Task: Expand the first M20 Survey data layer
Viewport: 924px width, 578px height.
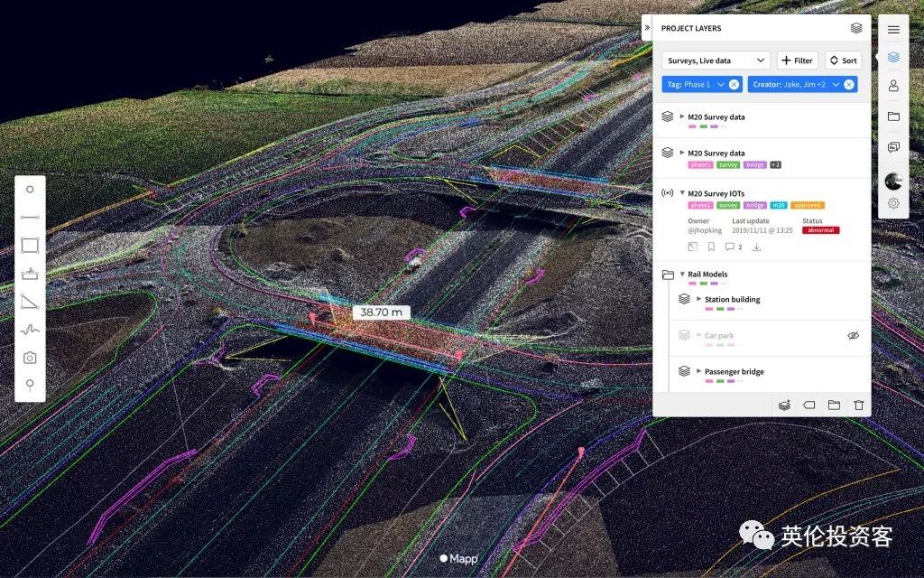Action: point(682,117)
